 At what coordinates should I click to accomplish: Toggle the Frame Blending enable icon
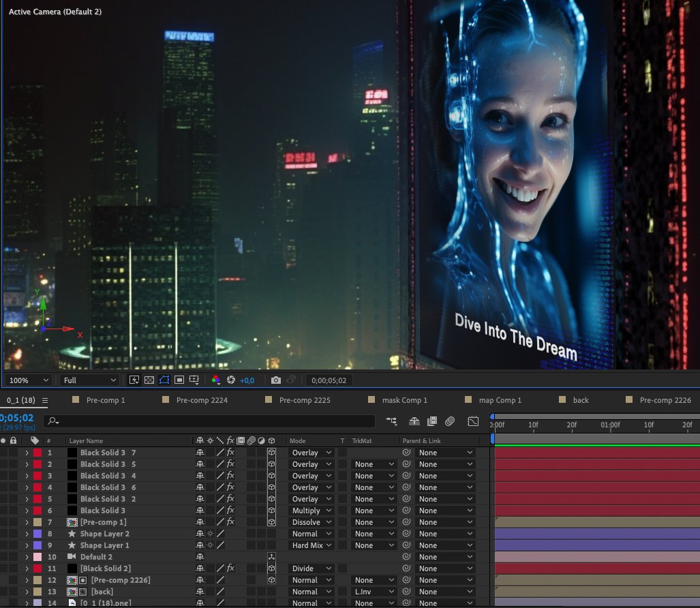pos(432,421)
